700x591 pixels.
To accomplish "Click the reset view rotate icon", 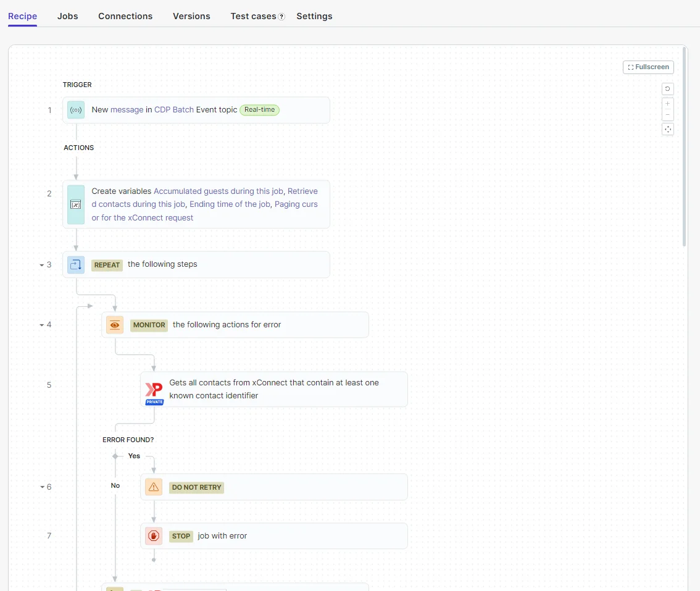I will coord(667,89).
